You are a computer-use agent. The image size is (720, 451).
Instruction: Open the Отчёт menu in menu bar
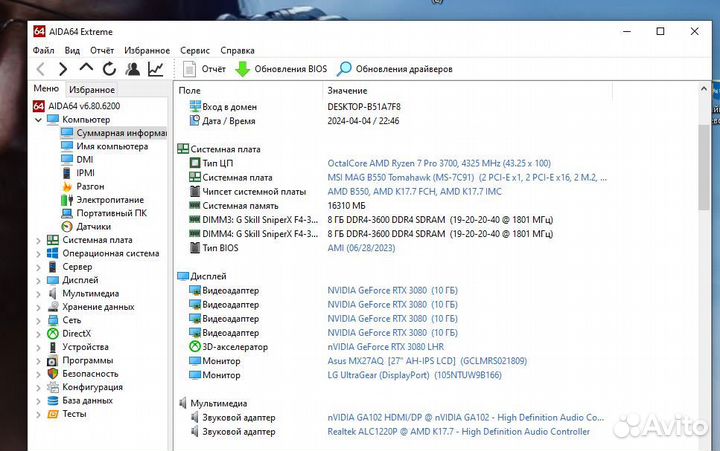tap(102, 50)
